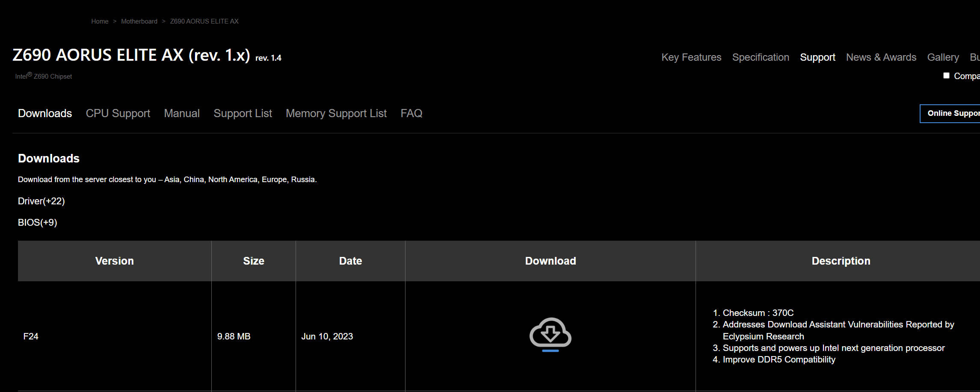Select Support in top navigation
The width and height of the screenshot is (980, 392).
(817, 57)
